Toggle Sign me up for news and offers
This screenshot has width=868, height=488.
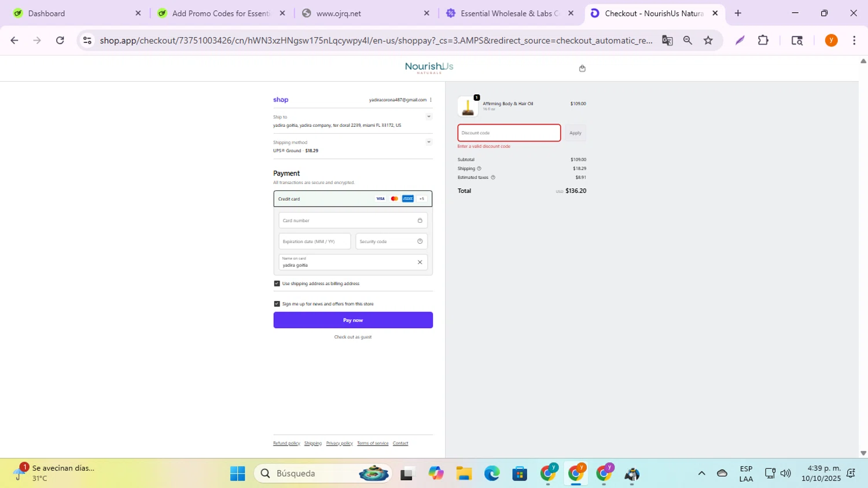[x=277, y=304]
